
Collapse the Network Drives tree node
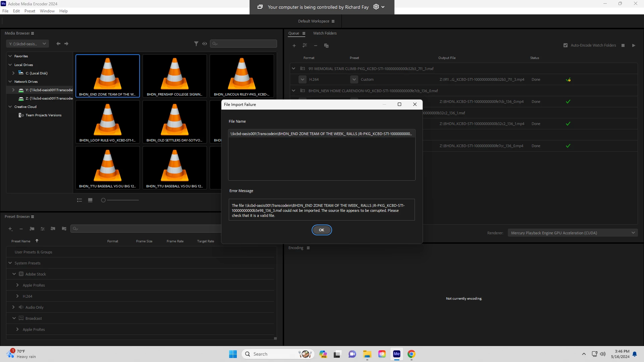pos(10,81)
